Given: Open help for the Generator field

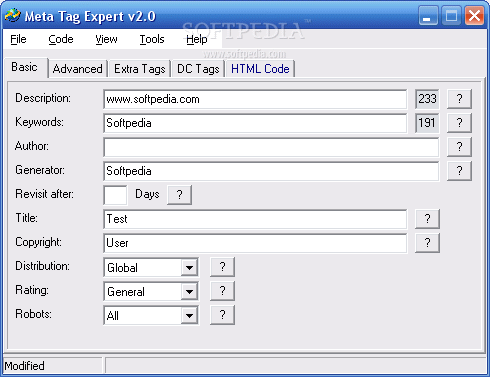Looking at the screenshot, I should point(459,171).
